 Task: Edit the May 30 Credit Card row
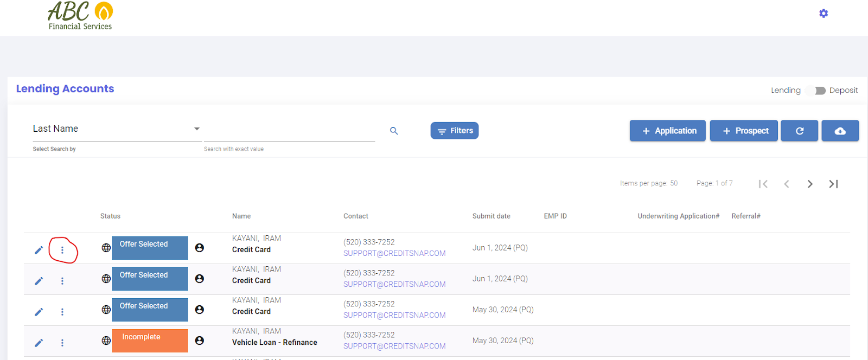click(39, 312)
